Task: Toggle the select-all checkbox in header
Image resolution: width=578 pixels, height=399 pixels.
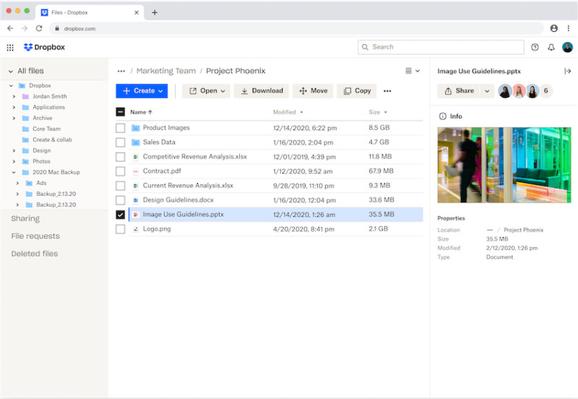Action: click(120, 112)
